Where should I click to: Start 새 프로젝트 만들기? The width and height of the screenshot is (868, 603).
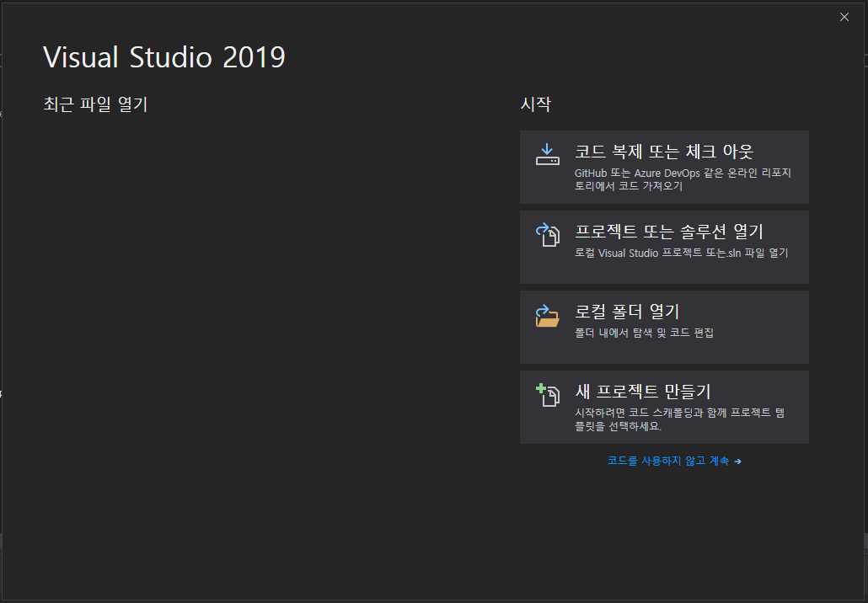(x=664, y=407)
